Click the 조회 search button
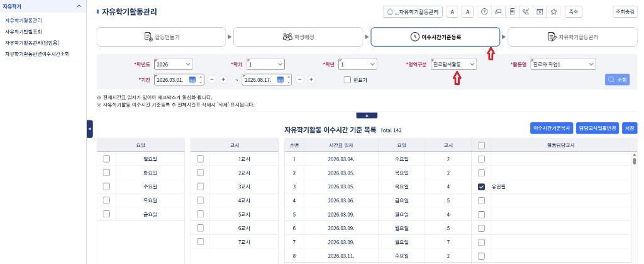The width and height of the screenshot is (644, 264). tap(618, 80)
